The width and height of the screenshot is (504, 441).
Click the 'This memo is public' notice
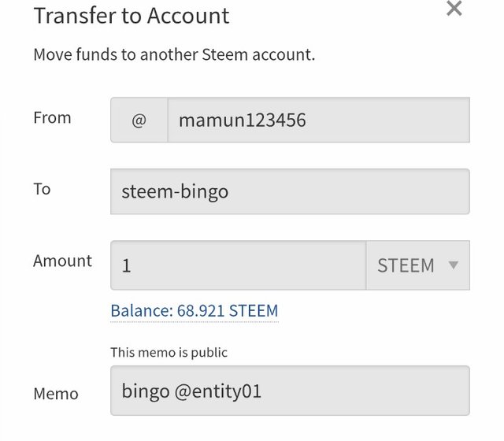coord(169,352)
